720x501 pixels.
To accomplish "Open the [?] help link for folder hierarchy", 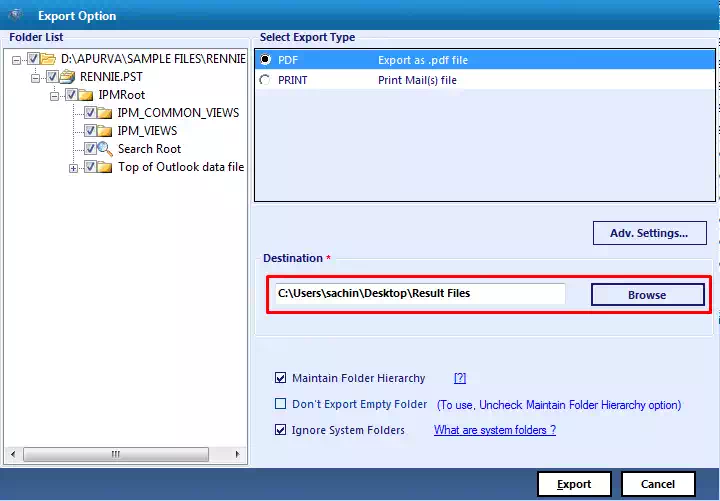I will click(460, 378).
